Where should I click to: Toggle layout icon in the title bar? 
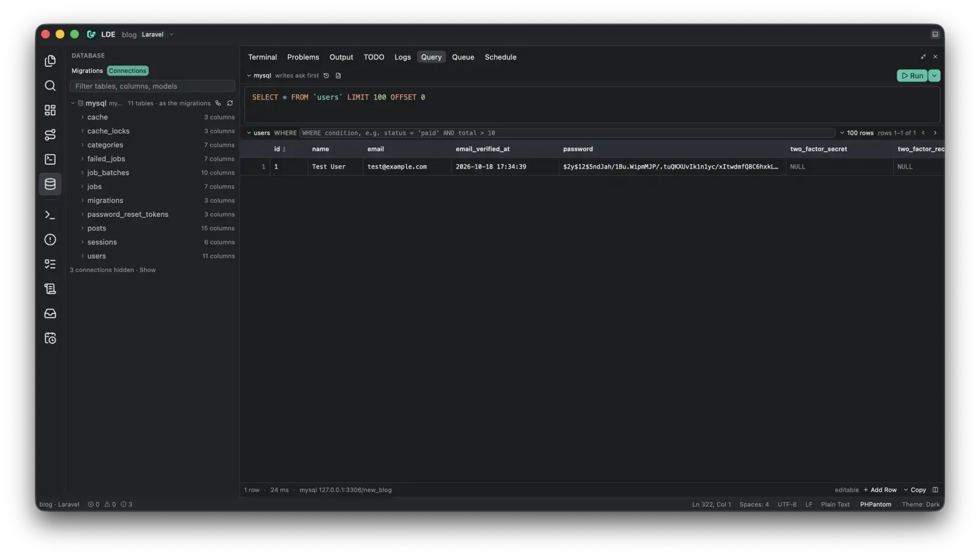click(935, 34)
